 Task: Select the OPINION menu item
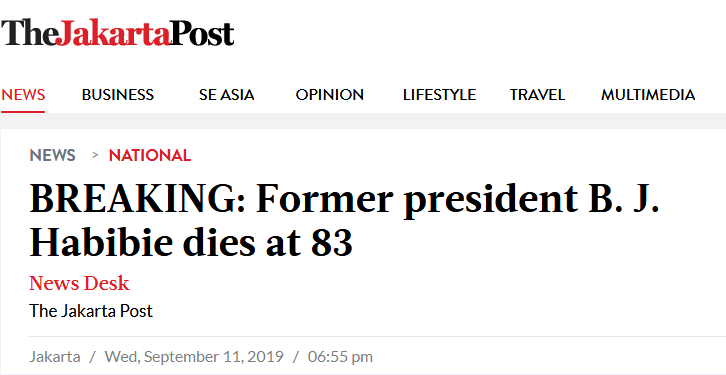[330, 94]
